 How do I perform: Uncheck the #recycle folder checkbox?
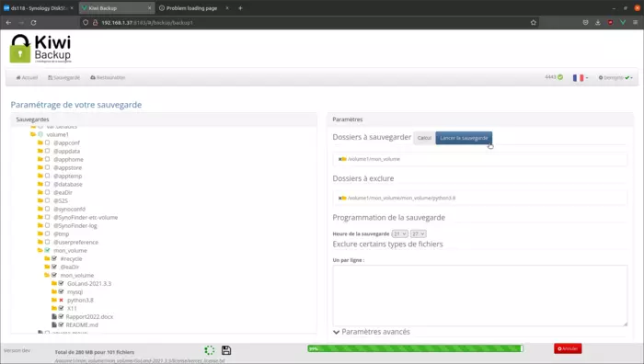pyautogui.click(x=54, y=258)
